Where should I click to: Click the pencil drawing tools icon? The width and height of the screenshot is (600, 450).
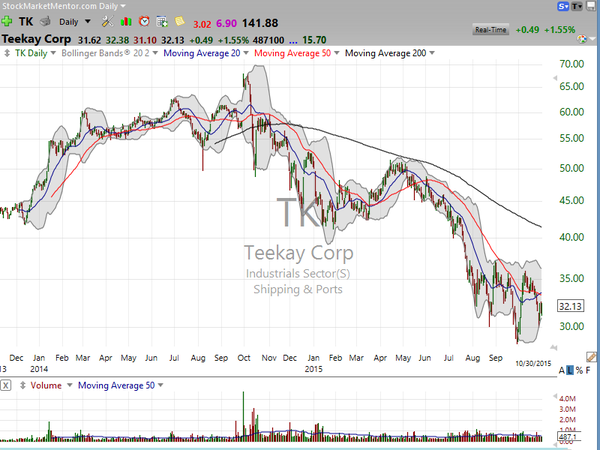[591, 357]
